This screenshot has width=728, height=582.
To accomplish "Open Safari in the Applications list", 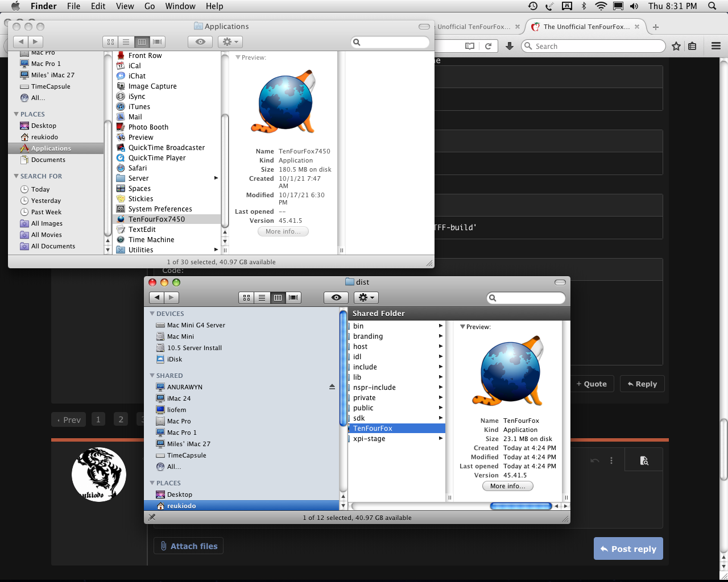I will [x=137, y=168].
